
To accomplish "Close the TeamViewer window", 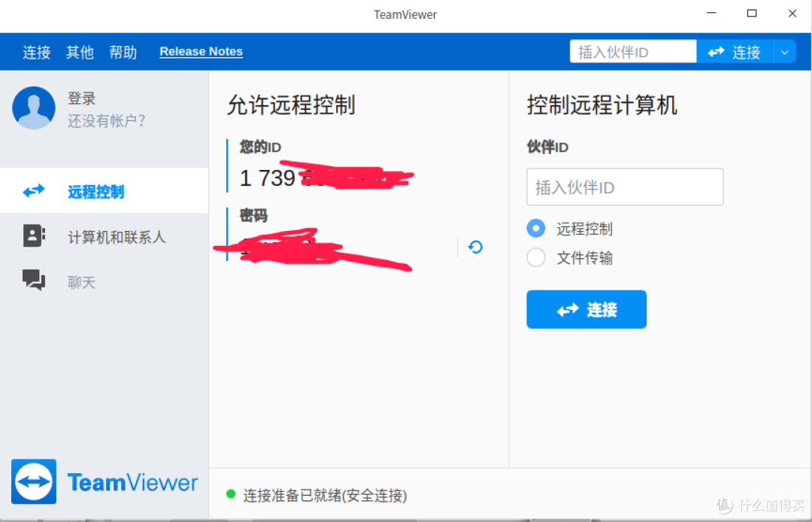I will (792, 14).
